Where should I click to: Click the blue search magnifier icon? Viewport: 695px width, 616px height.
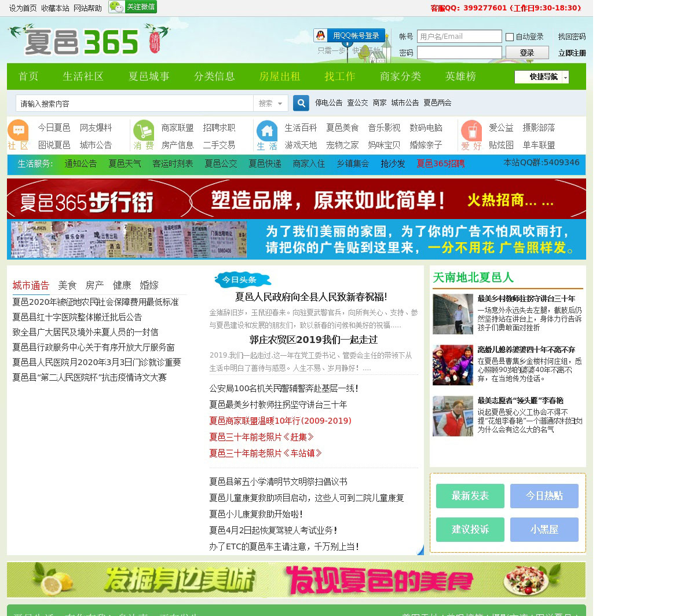(301, 103)
